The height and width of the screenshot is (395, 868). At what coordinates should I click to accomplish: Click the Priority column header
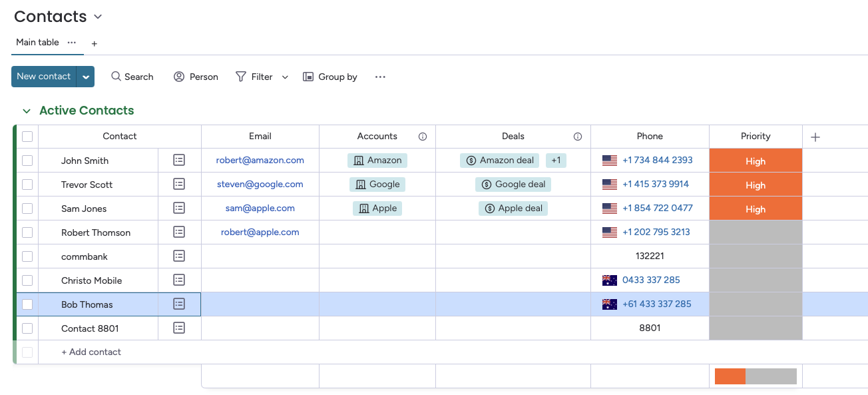[756, 136]
